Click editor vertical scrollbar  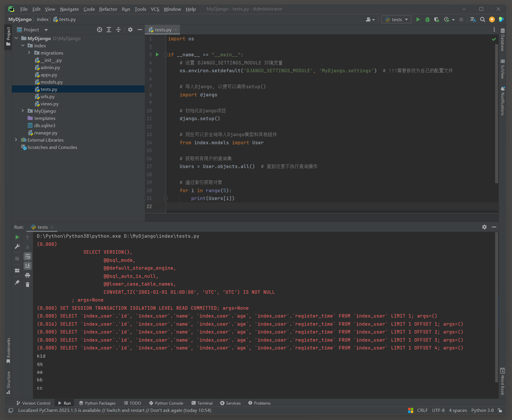coord(497,113)
